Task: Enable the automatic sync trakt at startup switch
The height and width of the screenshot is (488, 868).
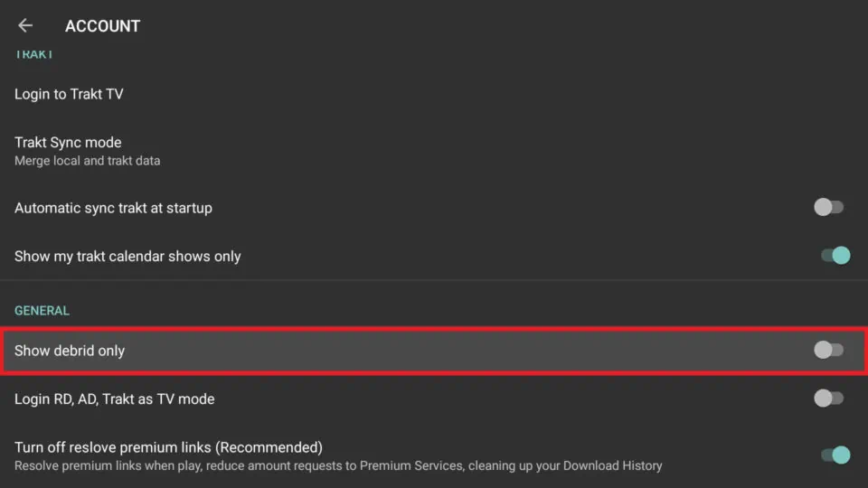Action: (828, 208)
